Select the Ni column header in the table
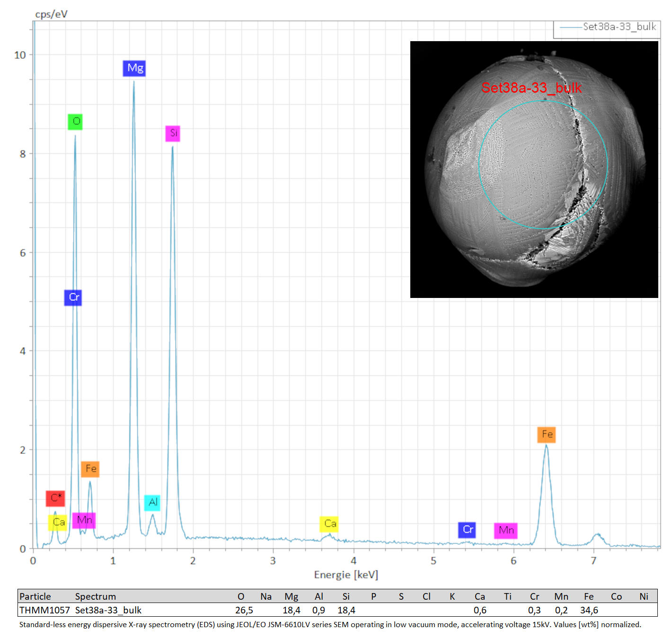This screenshot has height=638, width=672. pyautogui.click(x=644, y=596)
